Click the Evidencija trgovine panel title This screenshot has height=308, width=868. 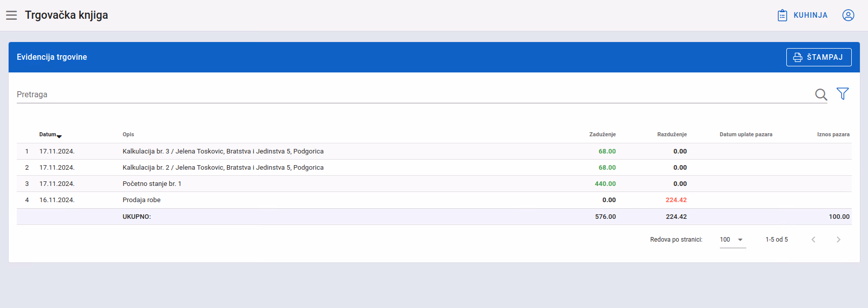tap(52, 57)
